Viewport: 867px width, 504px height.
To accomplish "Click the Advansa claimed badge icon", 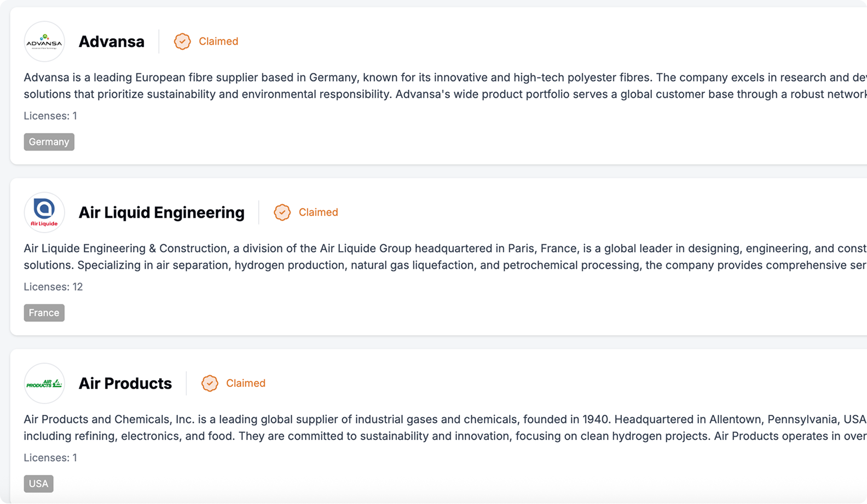I will tap(182, 42).
